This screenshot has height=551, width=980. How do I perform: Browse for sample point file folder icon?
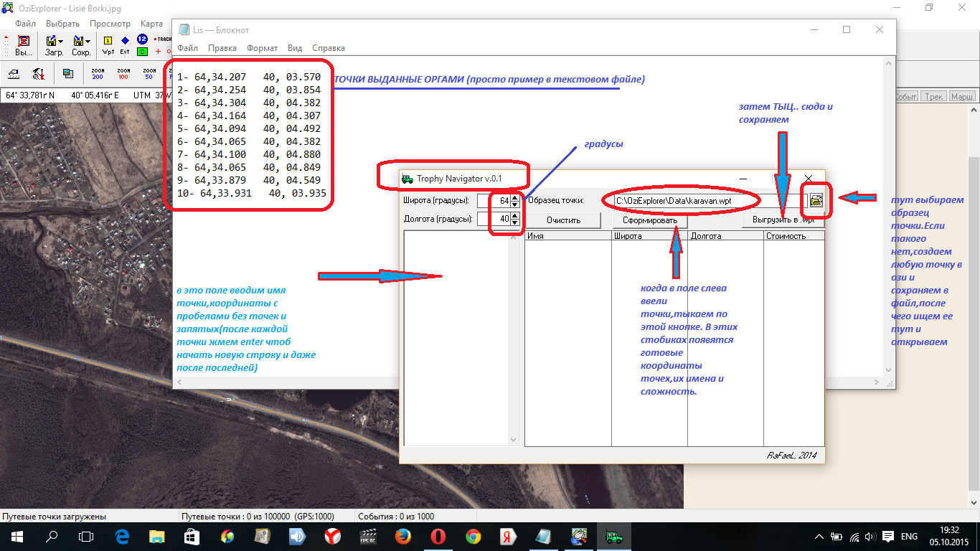tap(816, 201)
